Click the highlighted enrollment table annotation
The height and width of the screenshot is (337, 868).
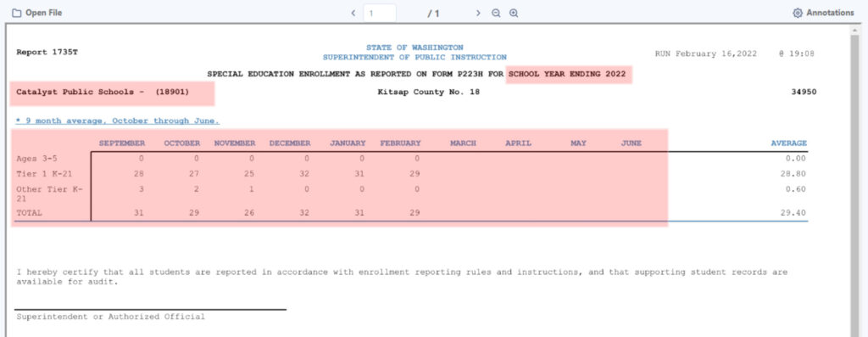(x=339, y=178)
